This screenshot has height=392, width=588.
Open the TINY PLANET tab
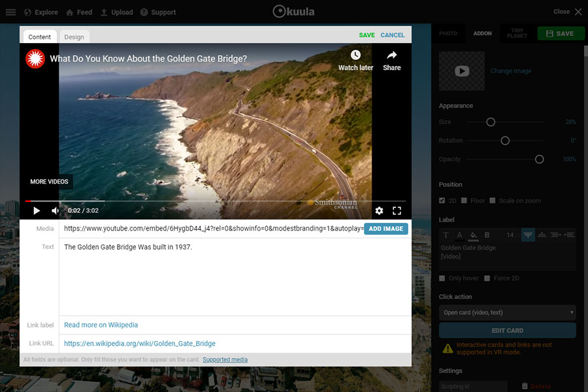pos(517,33)
